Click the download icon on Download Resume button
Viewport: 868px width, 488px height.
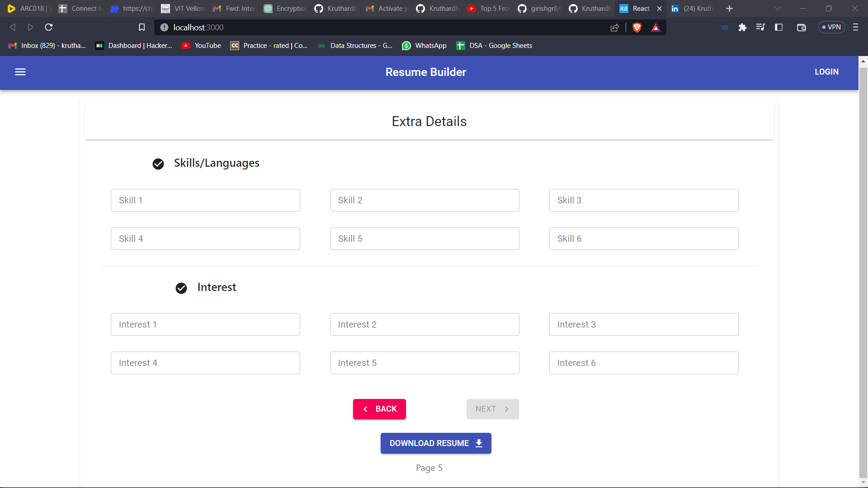(478, 443)
